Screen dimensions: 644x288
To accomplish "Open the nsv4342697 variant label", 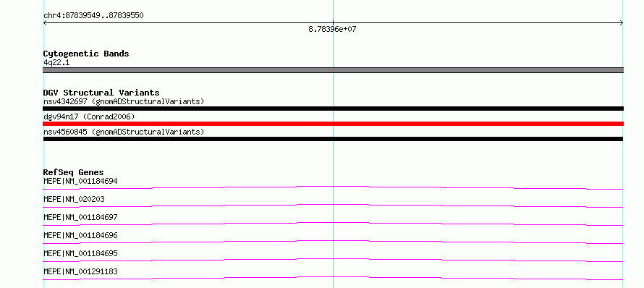I will click(x=124, y=101).
